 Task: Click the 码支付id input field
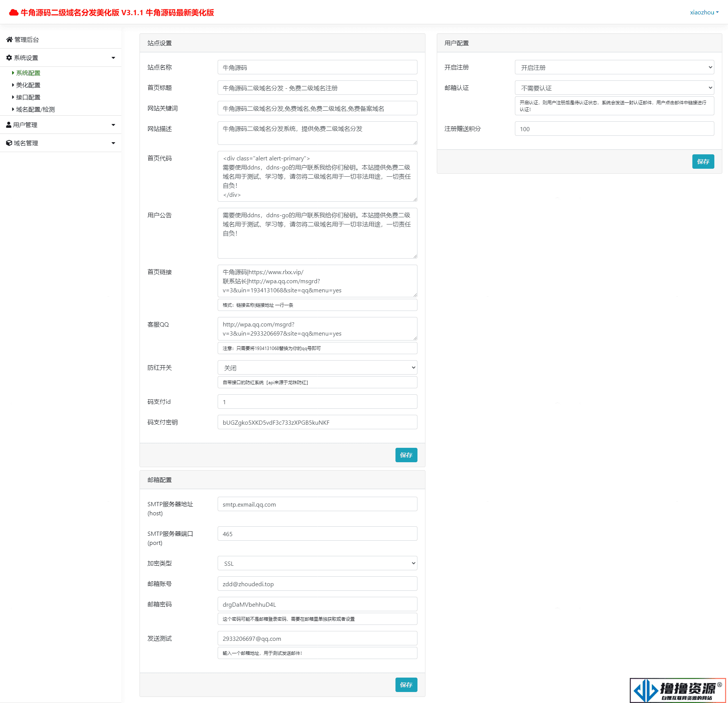(317, 402)
